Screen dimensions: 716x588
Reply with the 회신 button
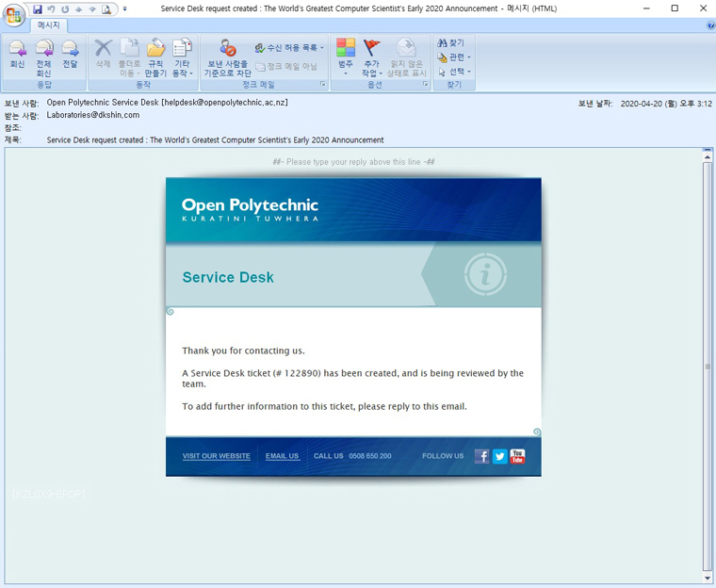coord(17,55)
